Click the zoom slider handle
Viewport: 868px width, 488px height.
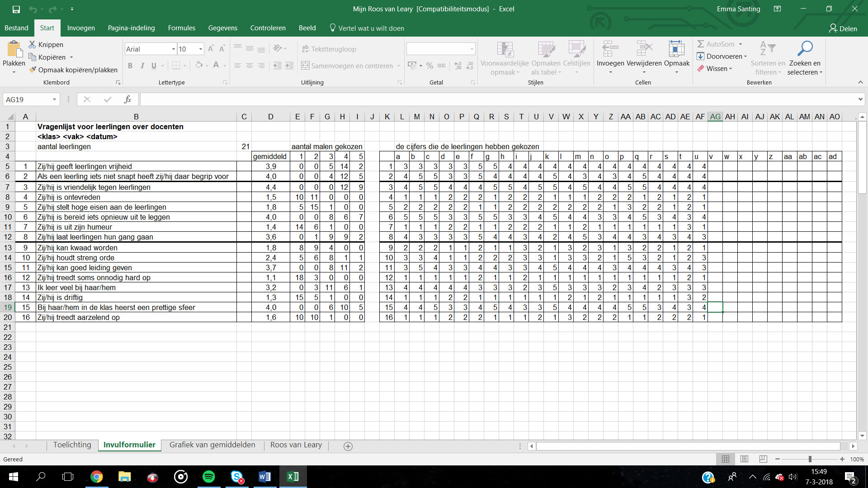(810, 459)
